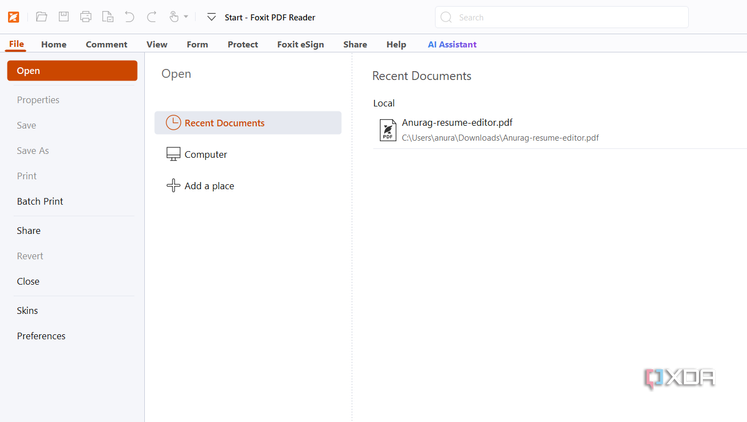Image resolution: width=747 pixels, height=422 pixels.
Task: Select the Computer location
Action: coord(206,154)
